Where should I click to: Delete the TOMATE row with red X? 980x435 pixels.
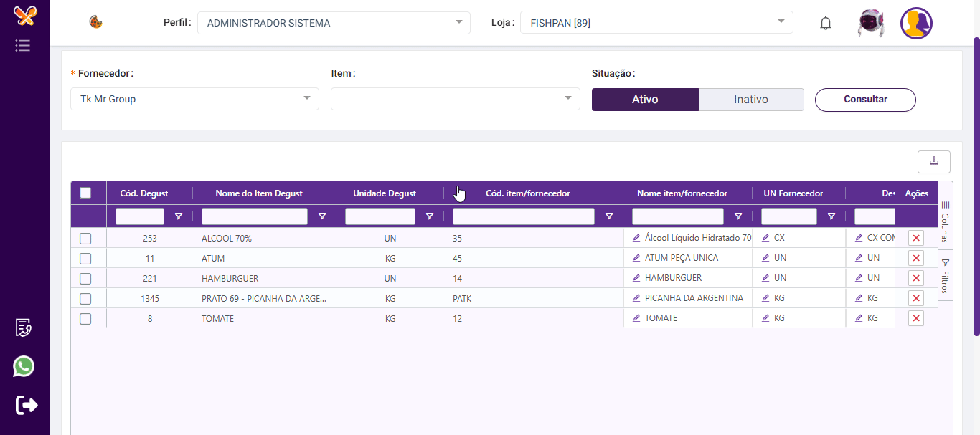pyautogui.click(x=915, y=318)
